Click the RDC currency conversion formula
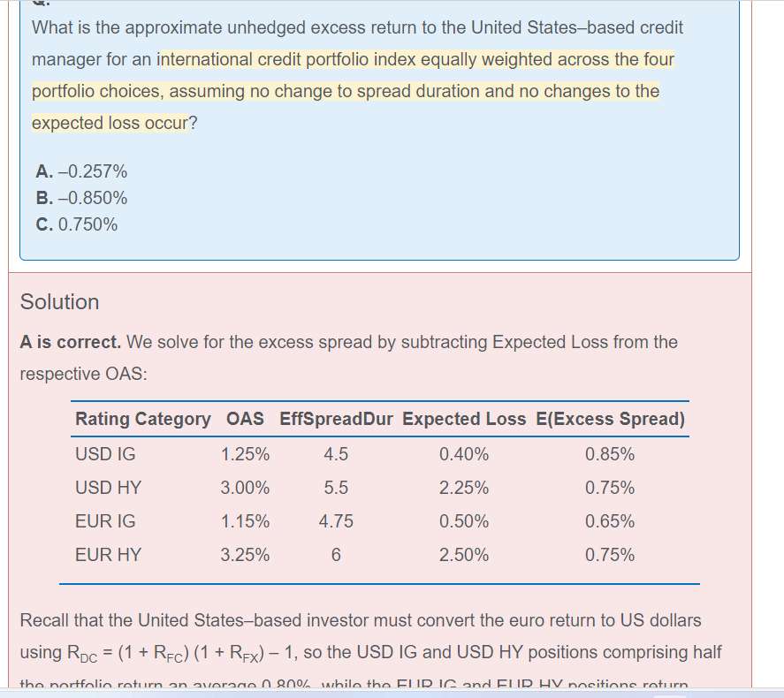Image resolution: width=784 pixels, height=698 pixels. [x=179, y=653]
